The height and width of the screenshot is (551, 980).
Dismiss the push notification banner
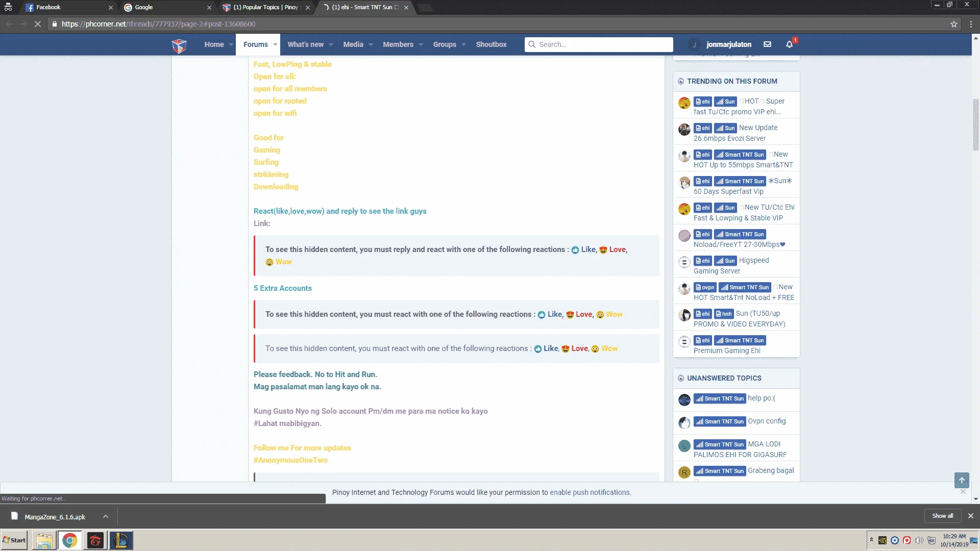[963, 491]
